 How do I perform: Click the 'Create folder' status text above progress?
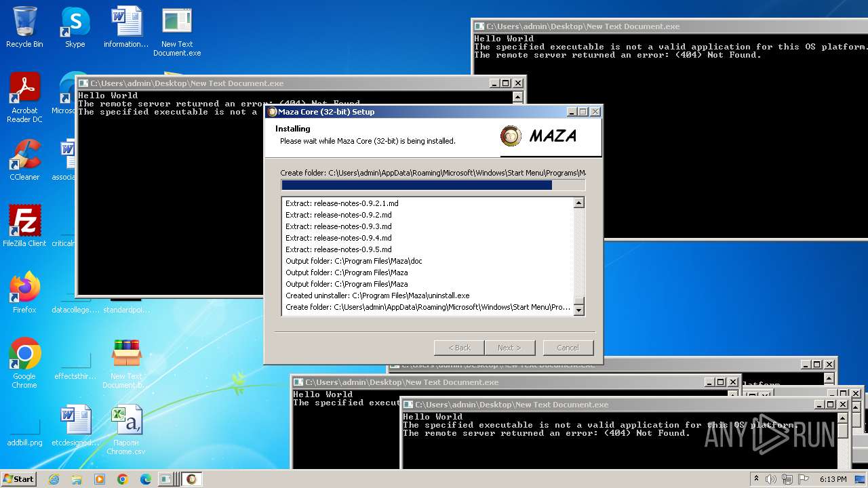click(433, 173)
